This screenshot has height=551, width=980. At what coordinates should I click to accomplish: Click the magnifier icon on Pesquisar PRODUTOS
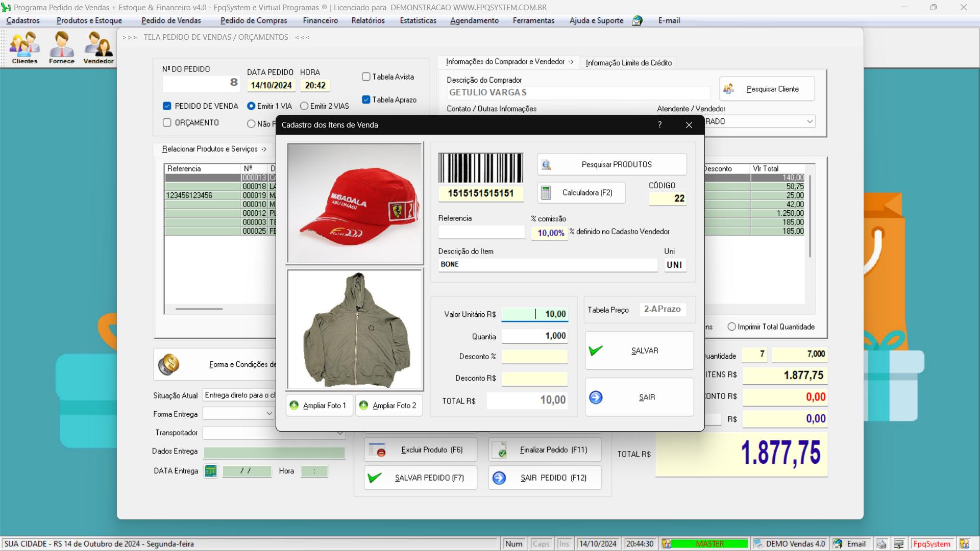(546, 165)
